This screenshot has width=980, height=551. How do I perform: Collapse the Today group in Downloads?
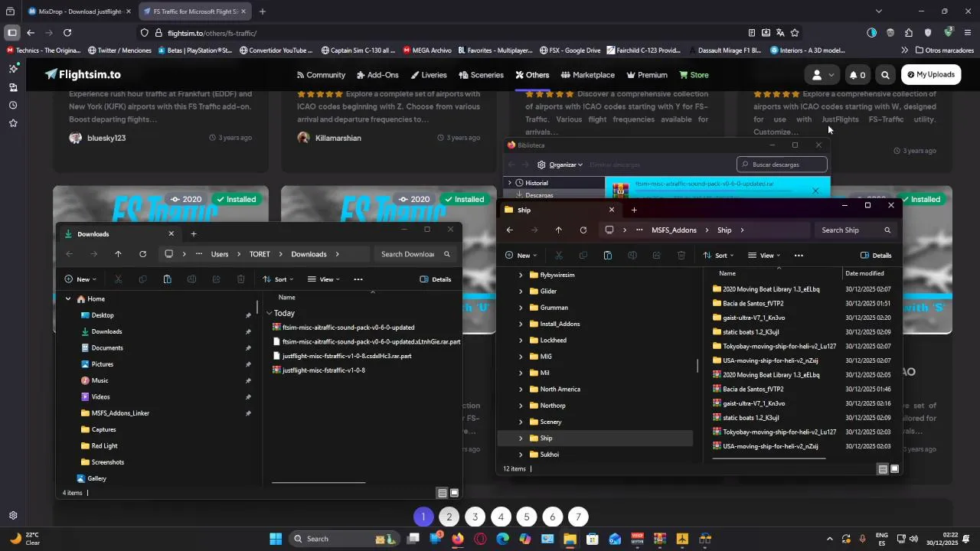(x=269, y=313)
